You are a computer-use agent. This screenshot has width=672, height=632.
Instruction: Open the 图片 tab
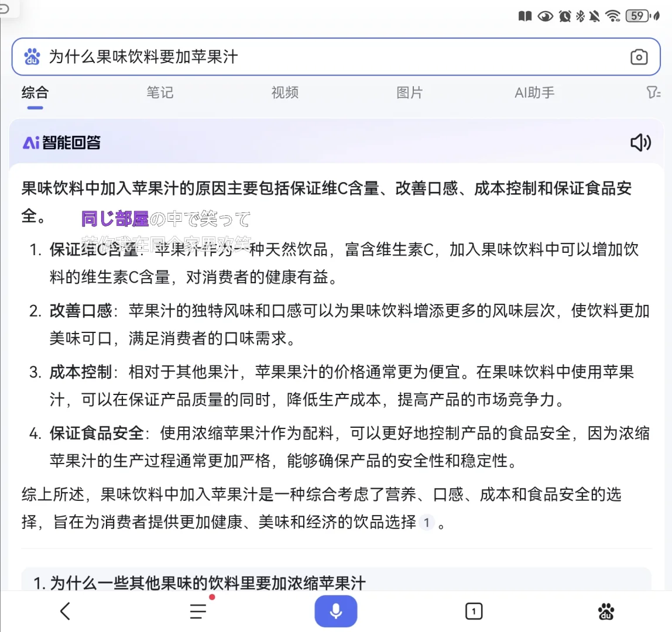pyautogui.click(x=409, y=92)
